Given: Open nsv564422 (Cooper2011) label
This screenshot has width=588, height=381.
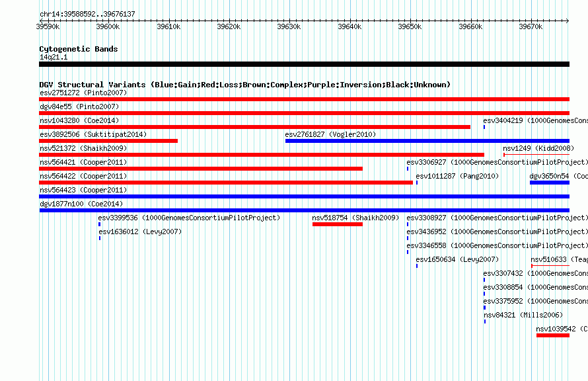Looking at the screenshot, I should click(x=83, y=176).
